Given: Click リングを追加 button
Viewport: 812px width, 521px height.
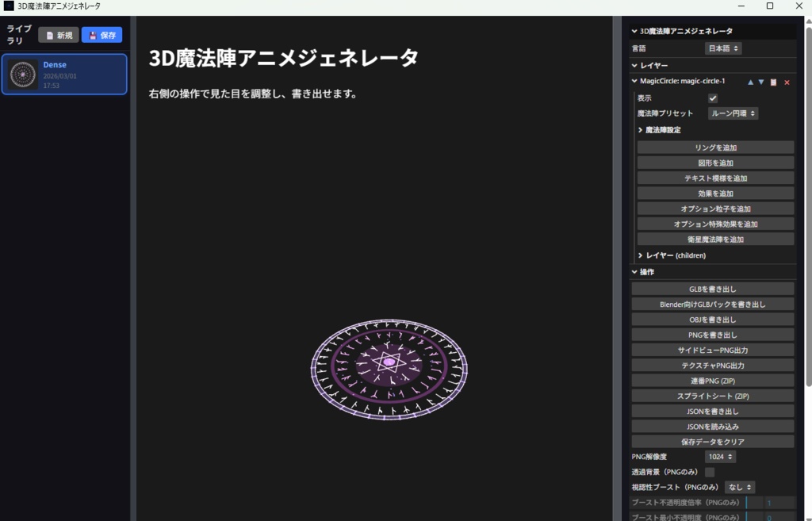Looking at the screenshot, I should [x=716, y=147].
